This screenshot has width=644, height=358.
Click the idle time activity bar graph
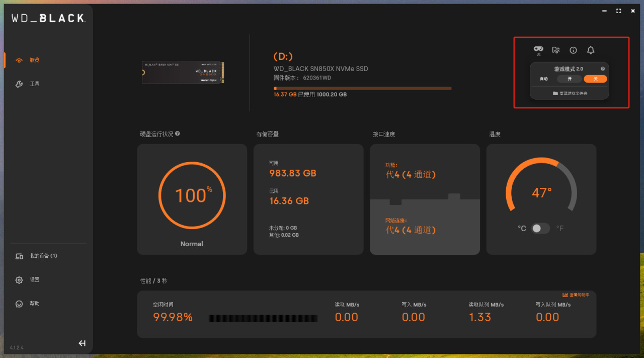pos(263,318)
